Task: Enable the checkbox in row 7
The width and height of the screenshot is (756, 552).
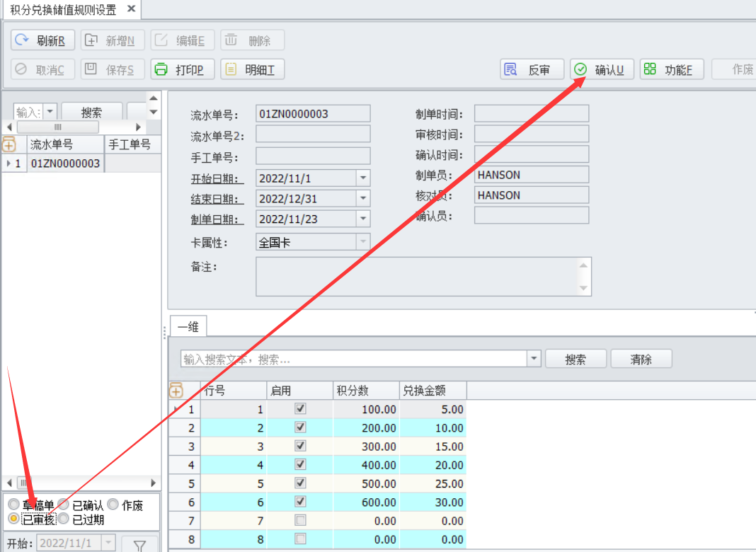Action: (300, 521)
